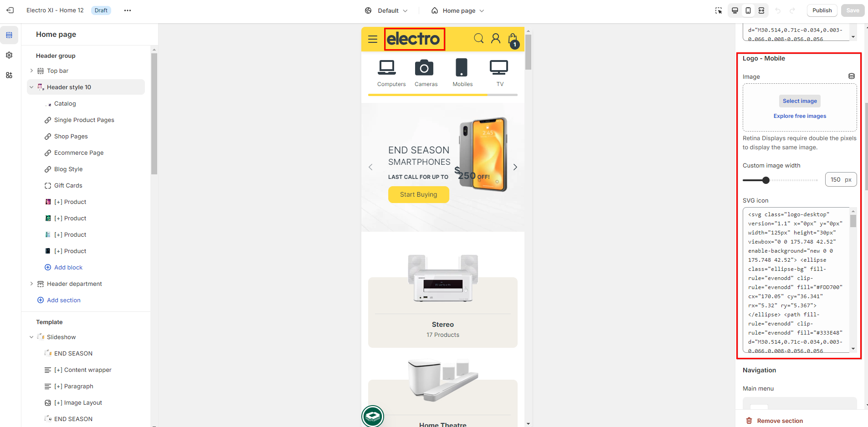
Task: Click the search icon in preview header
Action: pos(478,38)
